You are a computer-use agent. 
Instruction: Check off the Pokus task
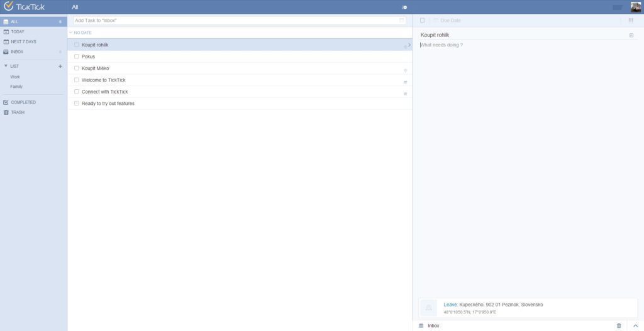tap(77, 57)
